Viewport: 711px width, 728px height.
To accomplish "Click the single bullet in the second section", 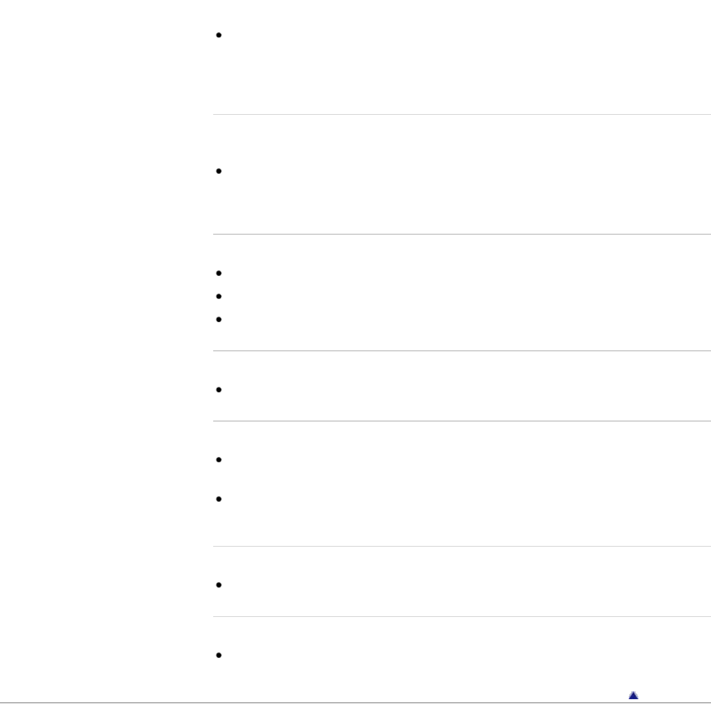I will (219, 171).
